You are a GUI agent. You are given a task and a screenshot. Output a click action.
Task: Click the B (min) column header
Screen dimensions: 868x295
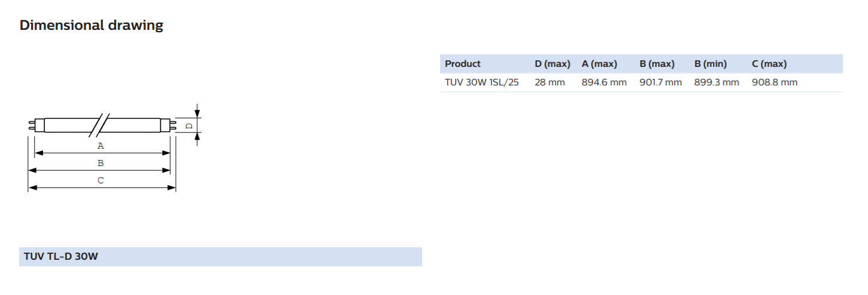[710, 64]
